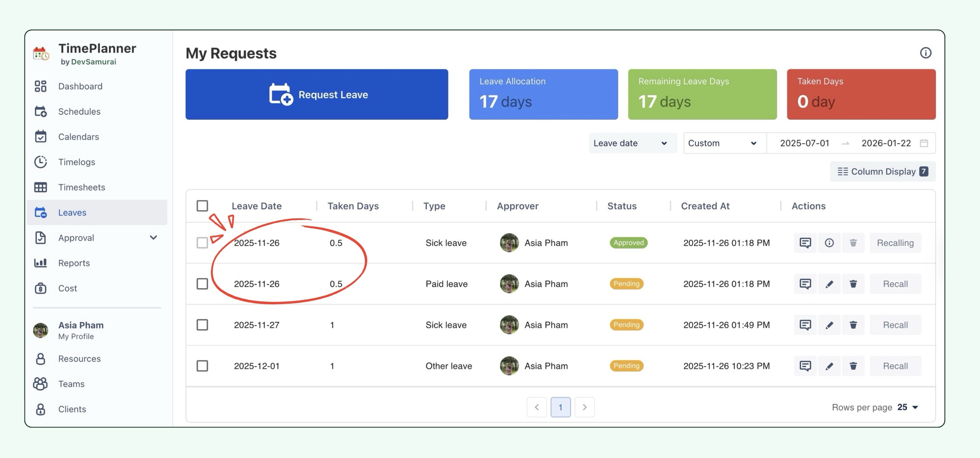
Task: Open comment icon on the Approved Sick leave row
Action: (x=805, y=243)
